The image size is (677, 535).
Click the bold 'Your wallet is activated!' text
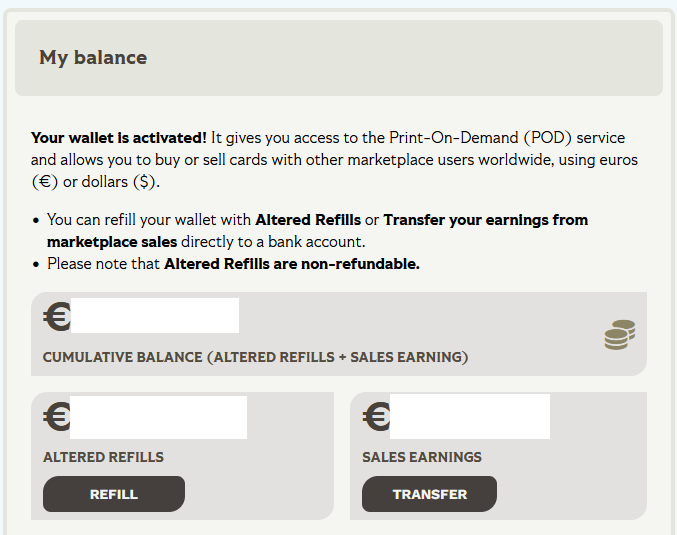coord(119,138)
